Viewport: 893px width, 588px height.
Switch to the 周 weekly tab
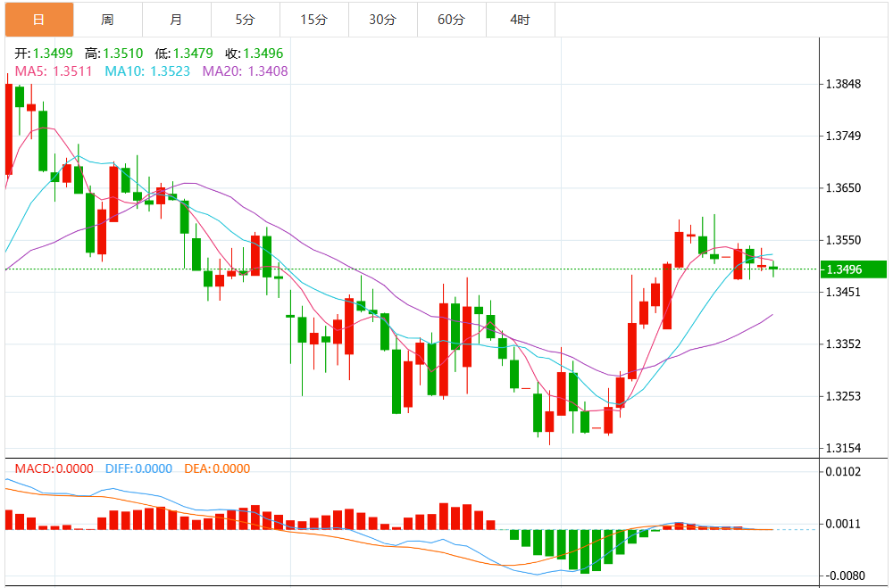[108, 20]
